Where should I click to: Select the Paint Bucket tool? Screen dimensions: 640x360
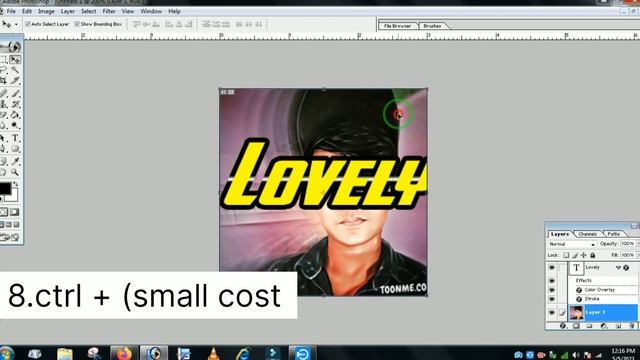[16, 115]
